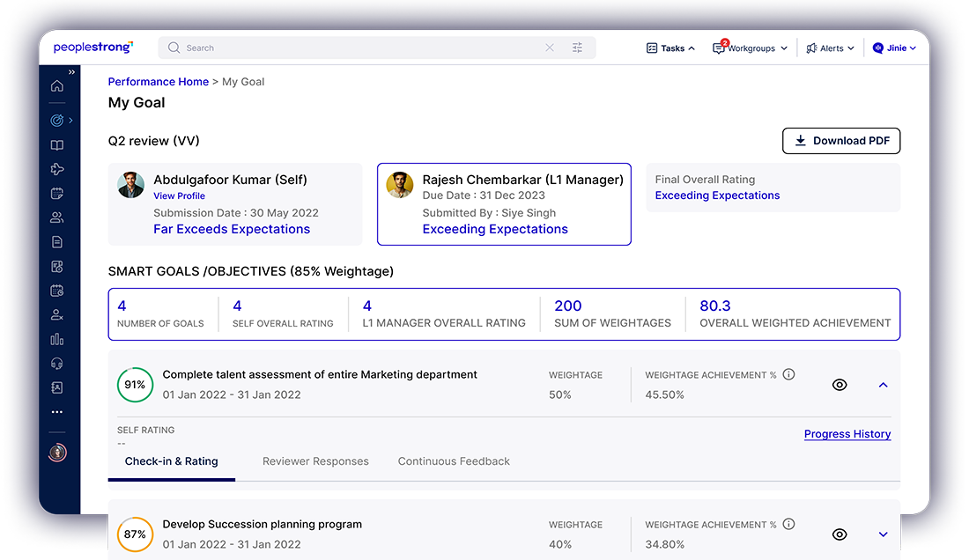Click the search filter settings icon
Viewport: 969px width, 560px height.
point(578,48)
